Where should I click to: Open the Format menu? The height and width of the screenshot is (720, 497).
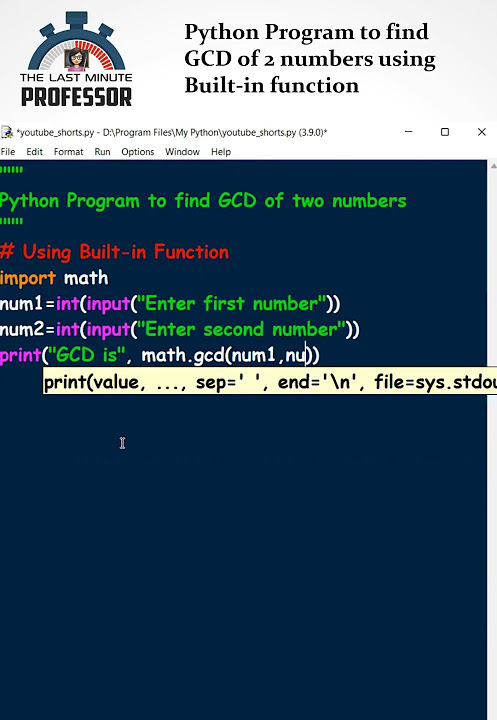[68, 152]
